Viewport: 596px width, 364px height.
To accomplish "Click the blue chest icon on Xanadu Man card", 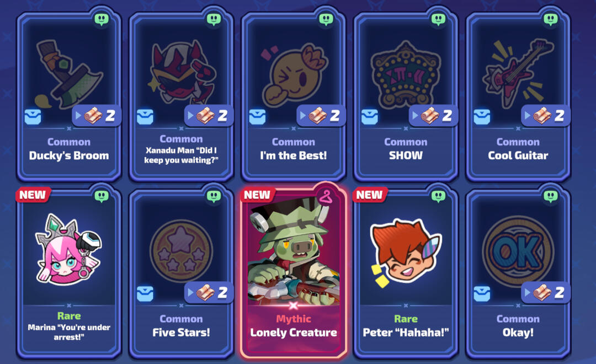I will pos(145,117).
